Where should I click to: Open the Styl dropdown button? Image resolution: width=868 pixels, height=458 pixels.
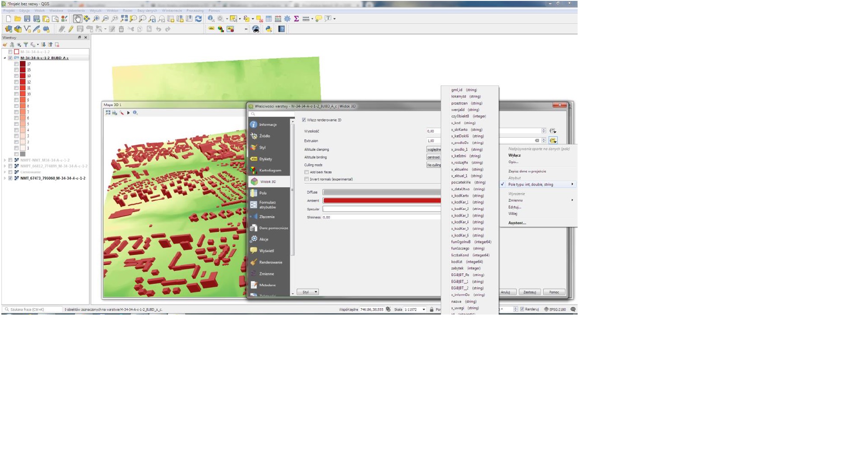click(308, 292)
